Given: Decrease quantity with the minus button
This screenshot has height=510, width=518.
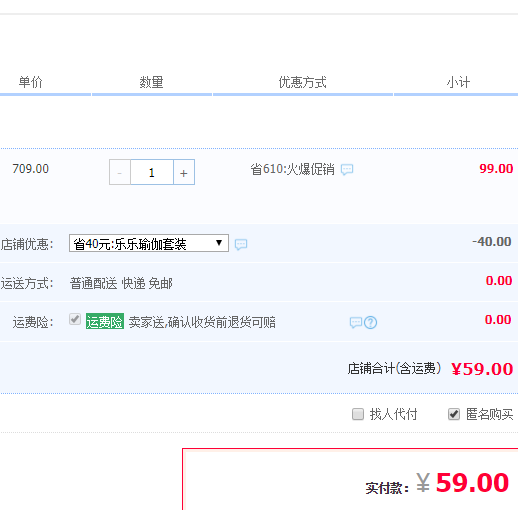Looking at the screenshot, I should tap(120, 172).
